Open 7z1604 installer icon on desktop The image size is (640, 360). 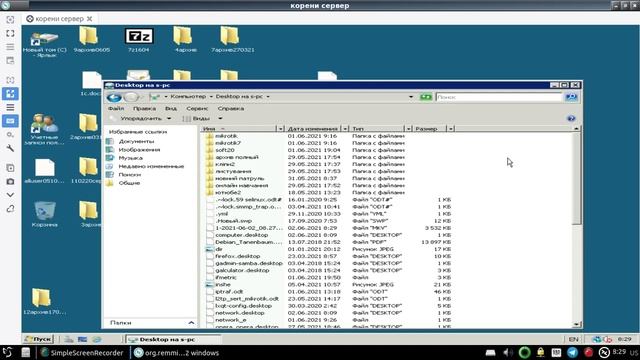pyautogui.click(x=139, y=40)
